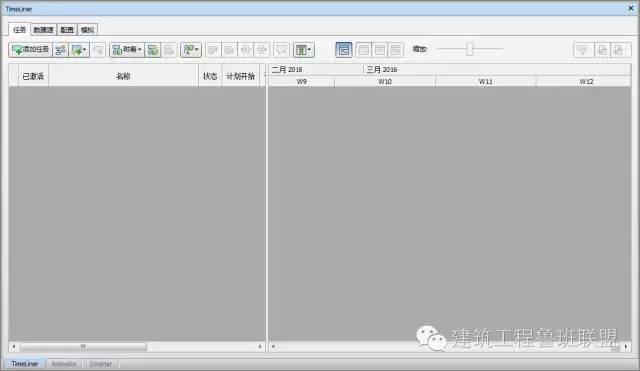This screenshot has width=640, height=371.
Task: Switch to the 模拟 tab
Action: (x=87, y=30)
